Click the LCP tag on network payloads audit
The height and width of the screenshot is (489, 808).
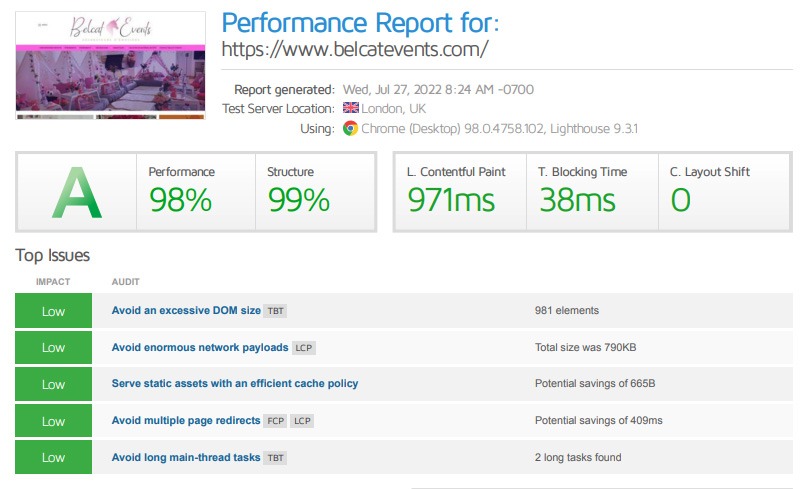(304, 348)
